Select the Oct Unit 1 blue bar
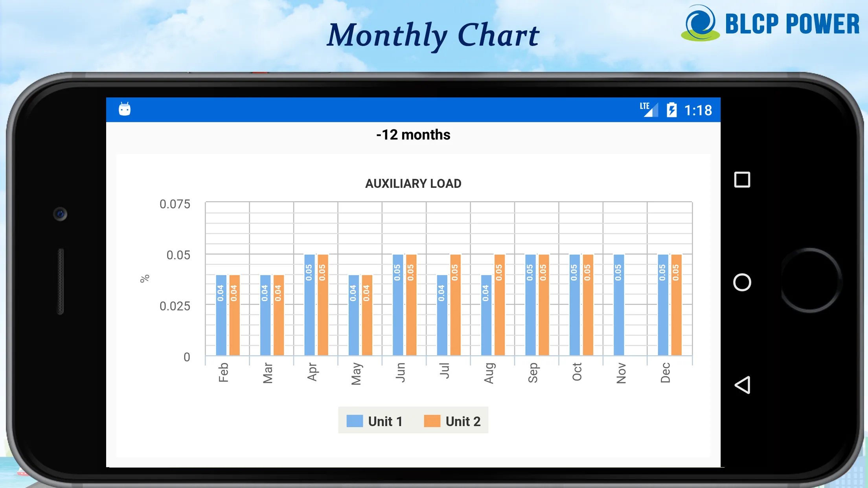This screenshot has width=868, height=488. [575, 305]
